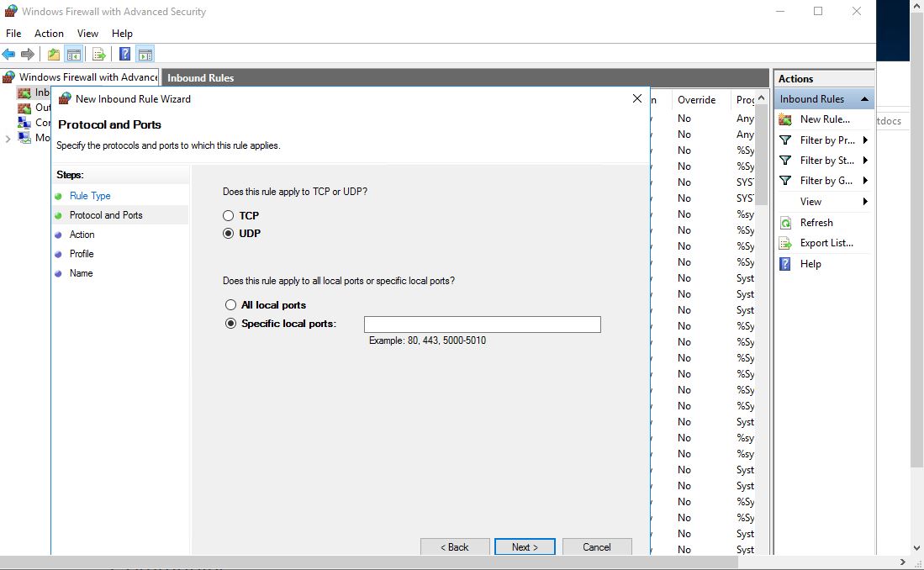924x570 pixels.
Task: Click the Export List toolbar icon
Action: tap(99, 55)
